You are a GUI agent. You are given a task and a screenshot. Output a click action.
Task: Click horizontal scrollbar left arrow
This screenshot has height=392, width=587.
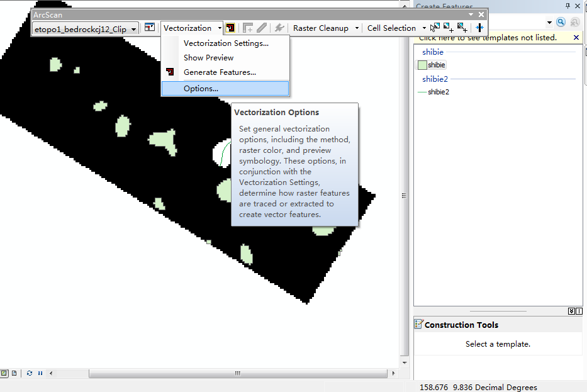pos(51,373)
